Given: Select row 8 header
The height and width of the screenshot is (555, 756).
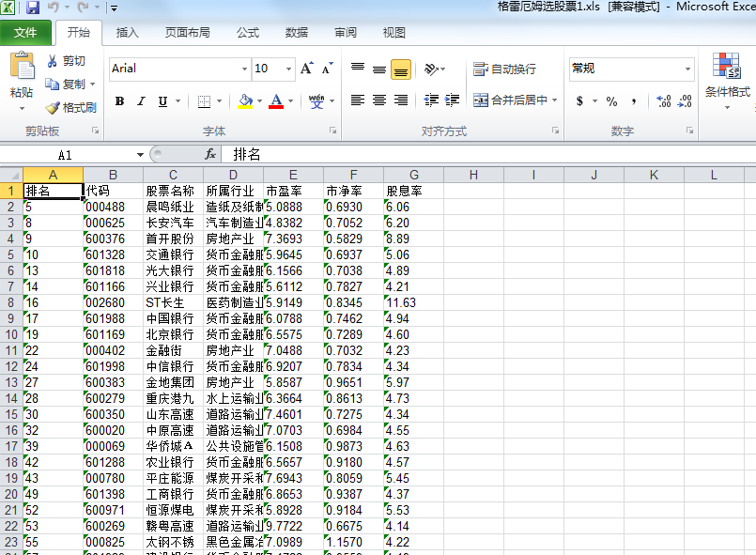Looking at the screenshot, I should (x=11, y=302).
